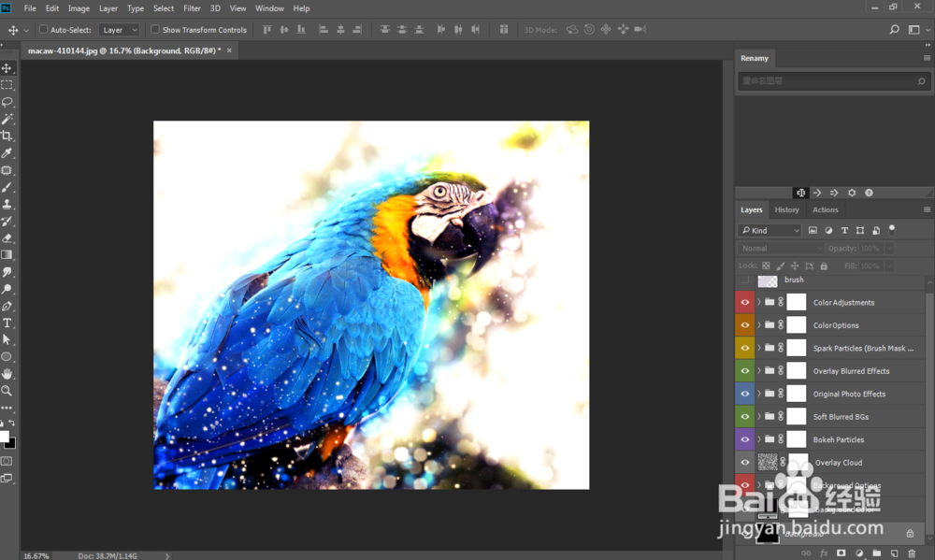
Task: Hide the Original Photo Effects group
Action: [745, 394]
